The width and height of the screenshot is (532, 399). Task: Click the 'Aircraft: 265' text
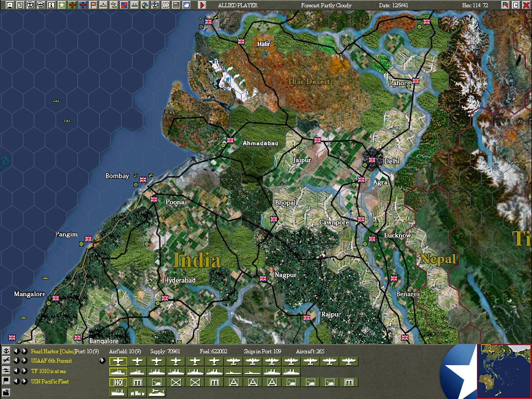(x=310, y=351)
